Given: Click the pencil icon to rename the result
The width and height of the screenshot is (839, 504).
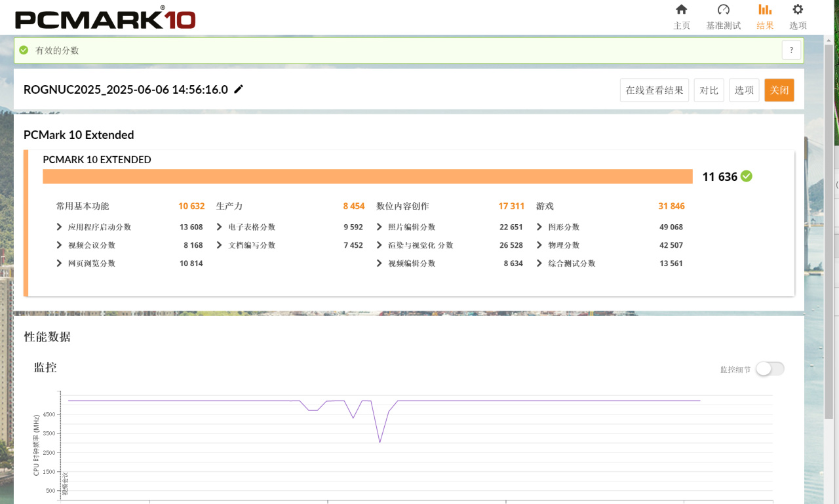Looking at the screenshot, I should [238, 89].
